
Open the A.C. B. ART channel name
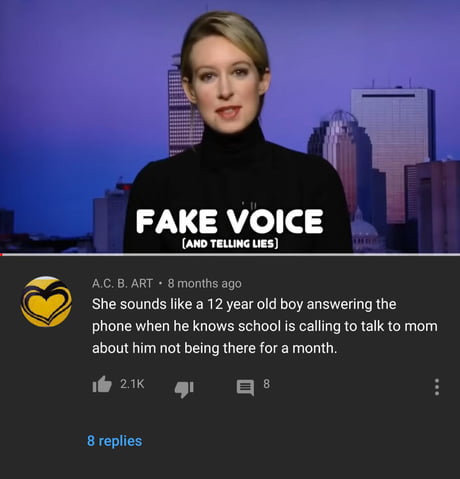pyautogui.click(x=122, y=283)
